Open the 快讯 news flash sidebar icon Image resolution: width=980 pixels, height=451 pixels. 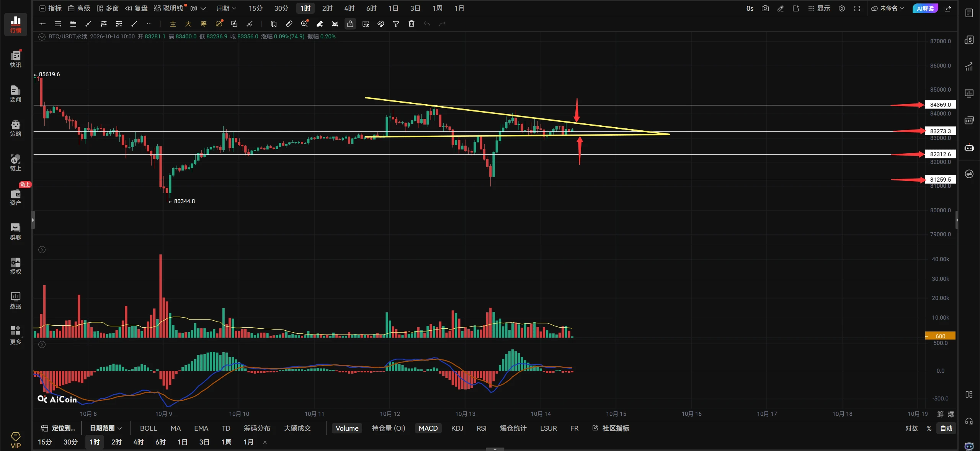[15, 59]
